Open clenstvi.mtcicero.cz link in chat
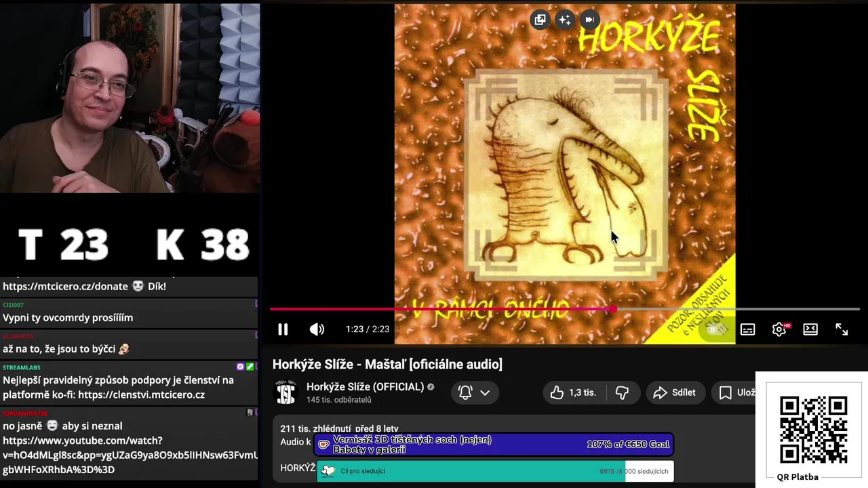Image resolution: width=868 pixels, height=488 pixels. [142, 394]
